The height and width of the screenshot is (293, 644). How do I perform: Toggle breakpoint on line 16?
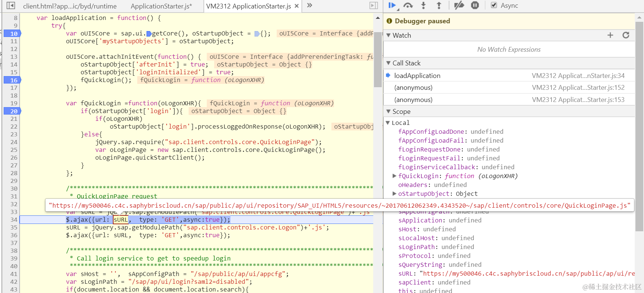[12, 80]
